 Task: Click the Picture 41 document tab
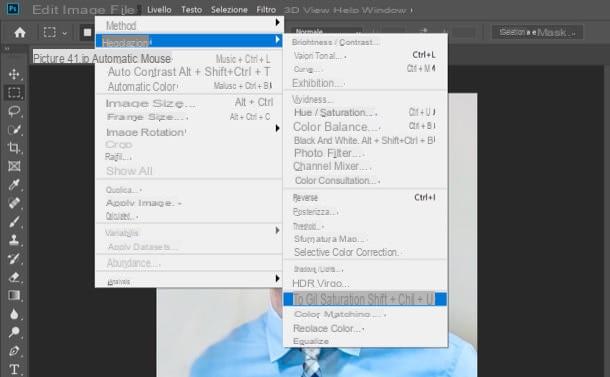[x=62, y=58]
